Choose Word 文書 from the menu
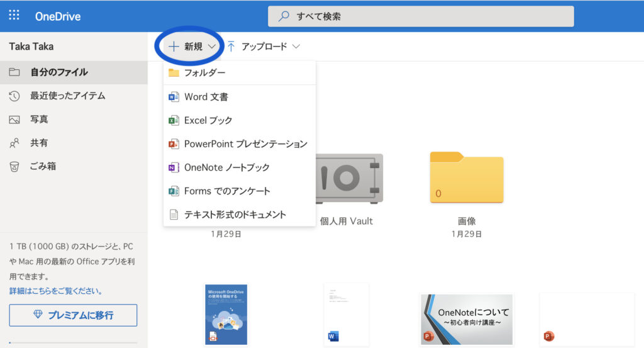Image resolution: width=644 pixels, height=348 pixels. pyautogui.click(x=240, y=97)
